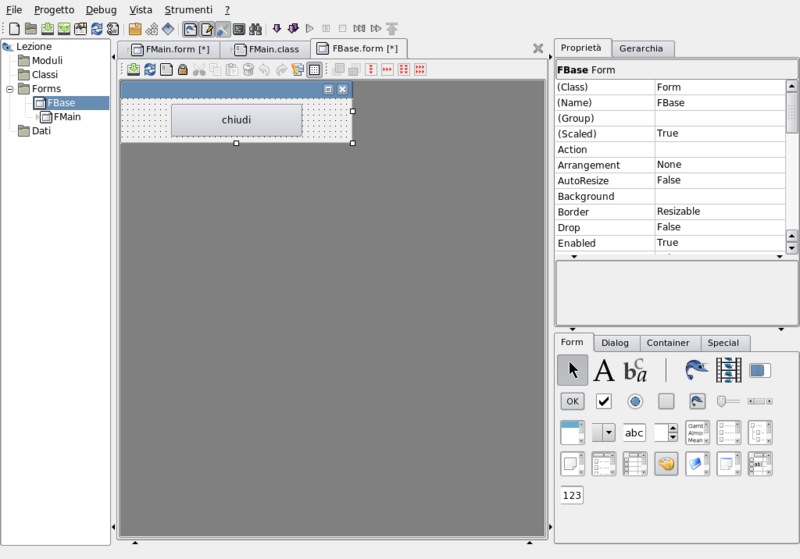The width and height of the screenshot is (800, 559).
Task: Select the Slider tool in the toolbox
Action: (728, 401)
